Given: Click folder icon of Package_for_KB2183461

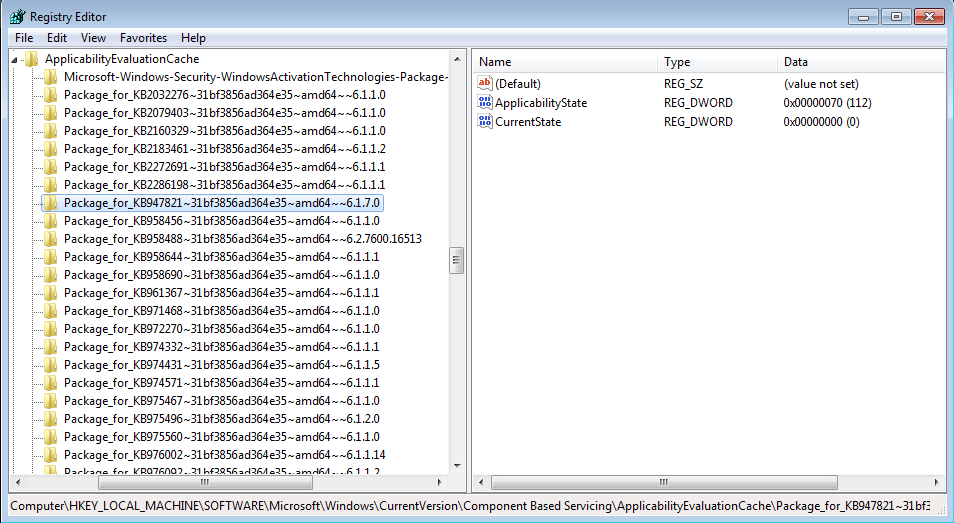Looking at the screenshot, I should [x=51, y=149].
